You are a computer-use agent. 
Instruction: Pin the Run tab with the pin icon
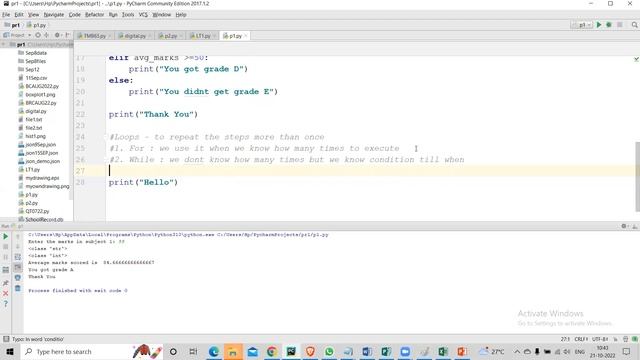[x=6, y=283]
